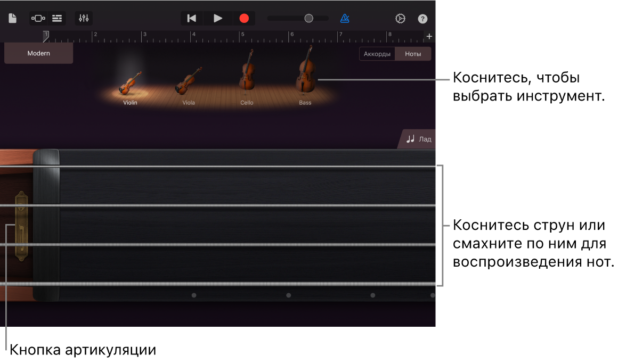Select the Violin instrument
618x364 pixels.
tap(130, 85)
